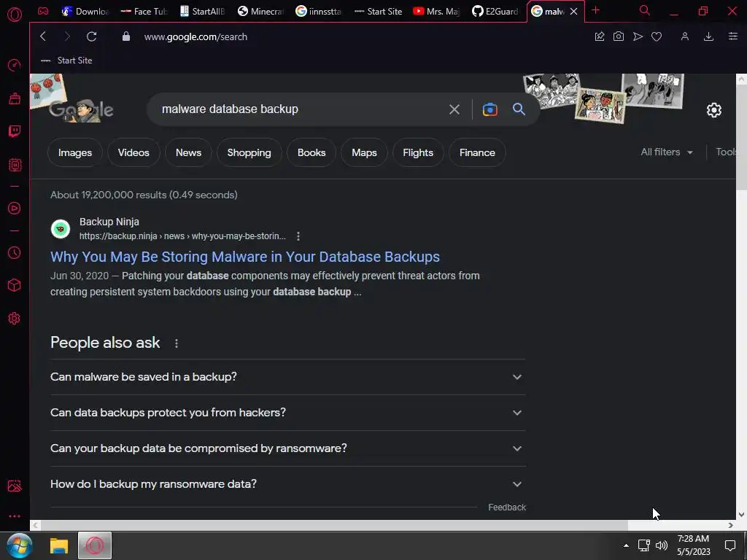Open Google quick settings gear
This screenshot has height=560, width=747.
pos(713,110)
